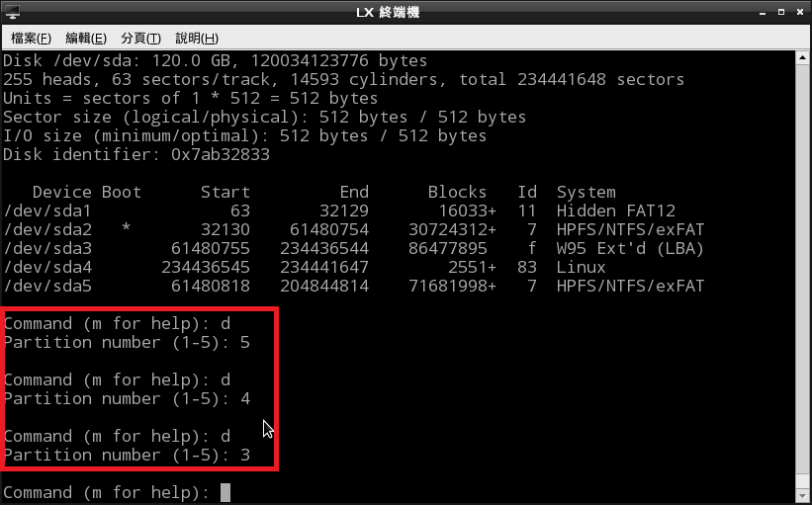Click the /dev/sda4 Linux partition row
Screen dimensions: 812x505
point(353,267)
